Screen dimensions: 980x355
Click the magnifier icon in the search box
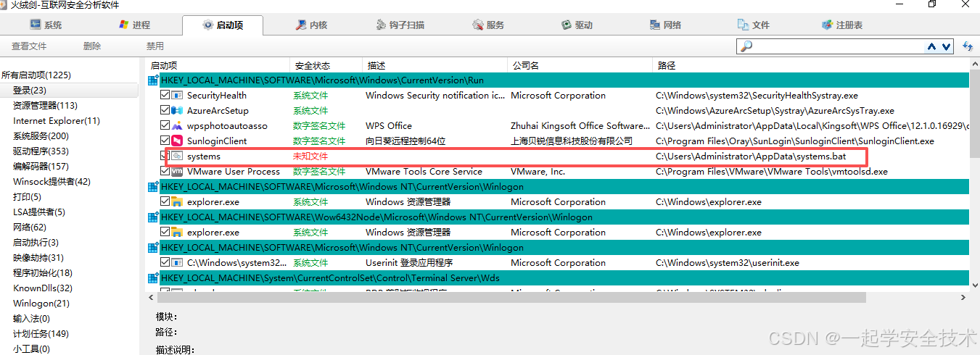pos(746,46)
